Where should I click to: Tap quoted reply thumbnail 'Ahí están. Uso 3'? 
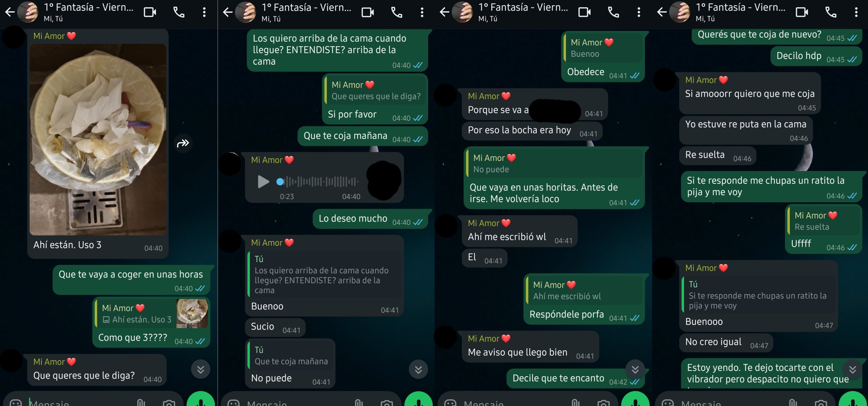[192, 314]
